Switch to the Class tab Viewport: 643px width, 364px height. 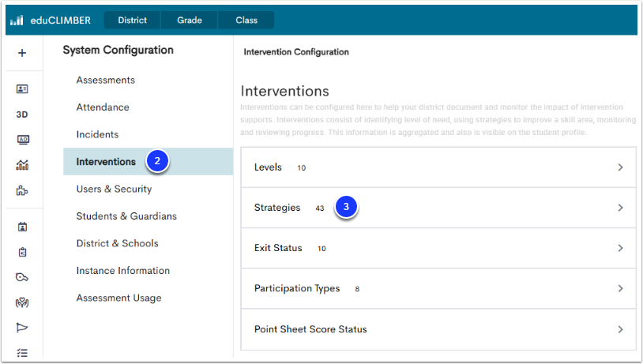[246, 20]
